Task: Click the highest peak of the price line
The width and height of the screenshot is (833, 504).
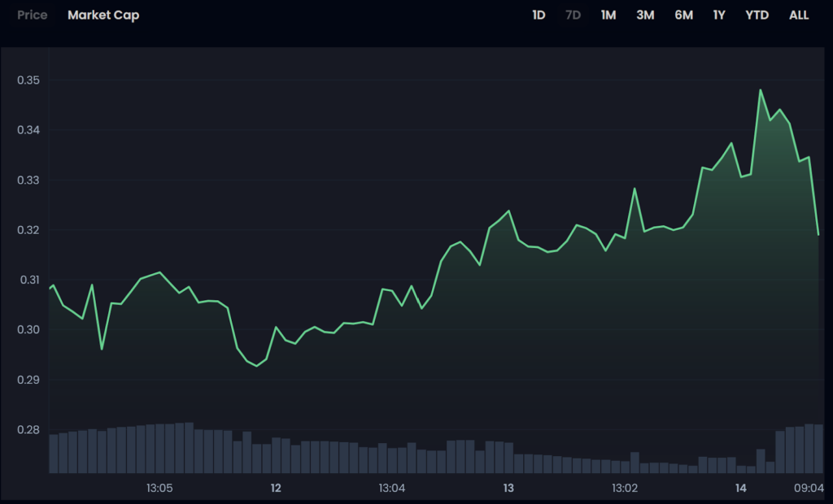Action: (x=761, y=90)
